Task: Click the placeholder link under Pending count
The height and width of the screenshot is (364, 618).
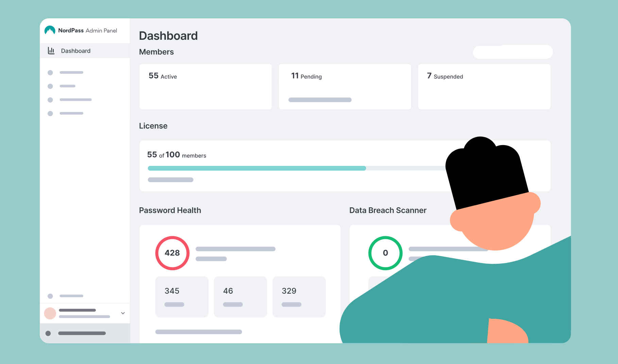Action: pos(320,100)
